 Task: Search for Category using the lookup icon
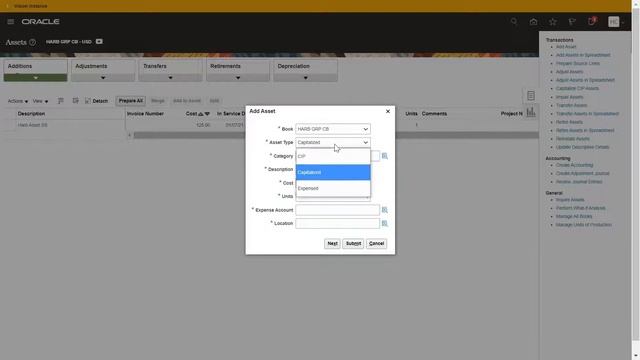coord(384,156)
